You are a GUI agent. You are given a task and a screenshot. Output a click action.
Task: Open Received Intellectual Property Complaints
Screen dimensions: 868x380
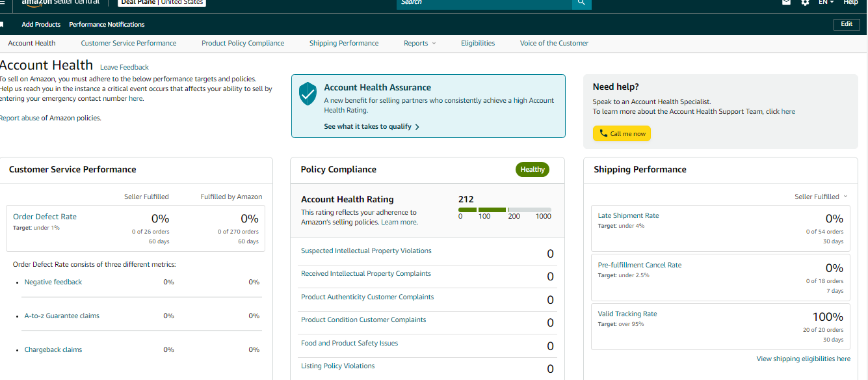pyautogui.click(x=366, y=274)
